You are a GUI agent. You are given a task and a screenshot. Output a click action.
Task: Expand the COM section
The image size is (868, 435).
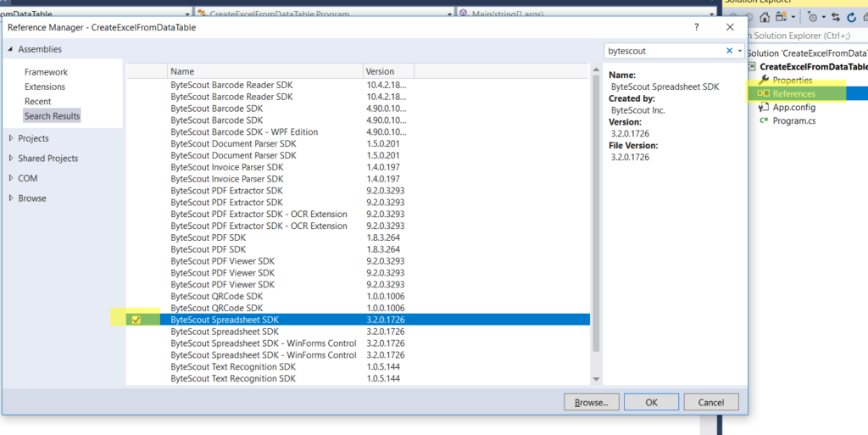click(10, 178)
